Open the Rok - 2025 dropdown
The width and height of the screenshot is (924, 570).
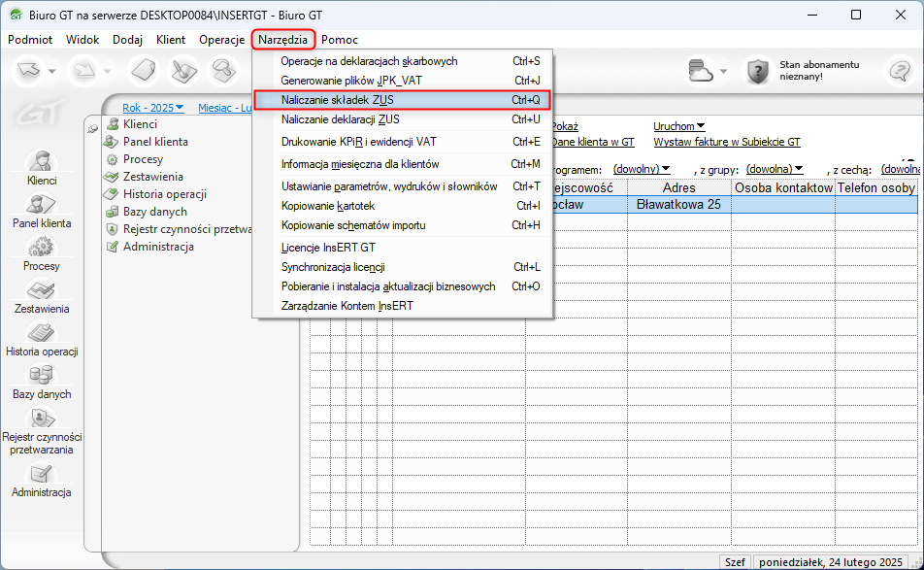click(153, 108)
